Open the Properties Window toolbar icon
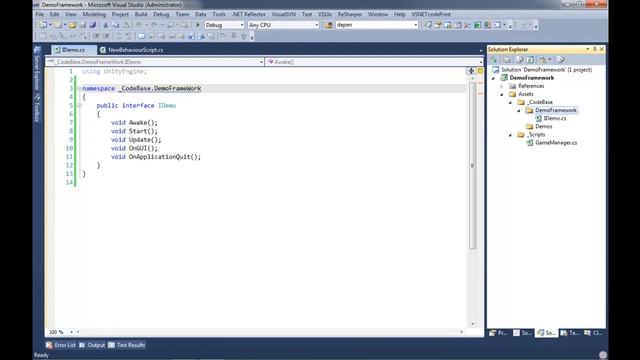The image size is (640, 360). click(438, 25)
